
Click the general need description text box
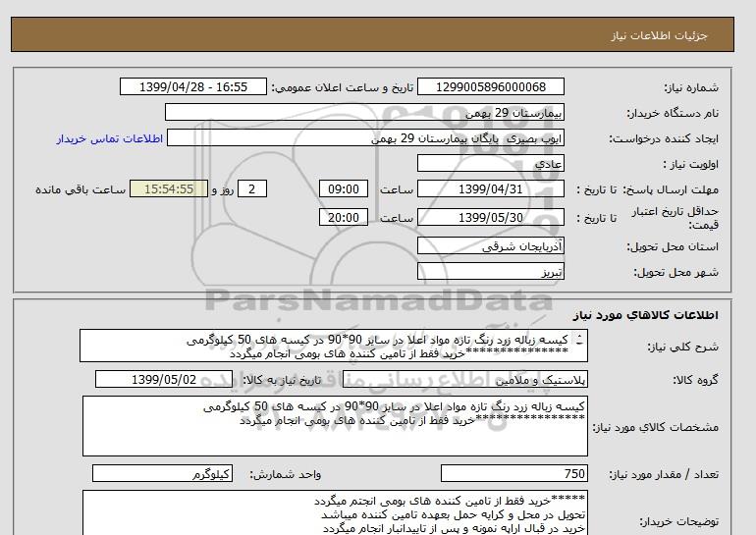[334, 346]
